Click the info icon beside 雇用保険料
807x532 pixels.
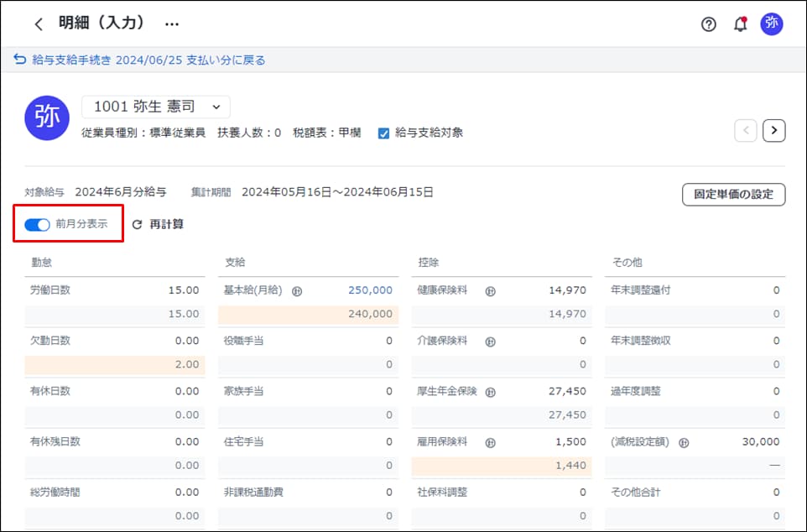tap(491, 443)
